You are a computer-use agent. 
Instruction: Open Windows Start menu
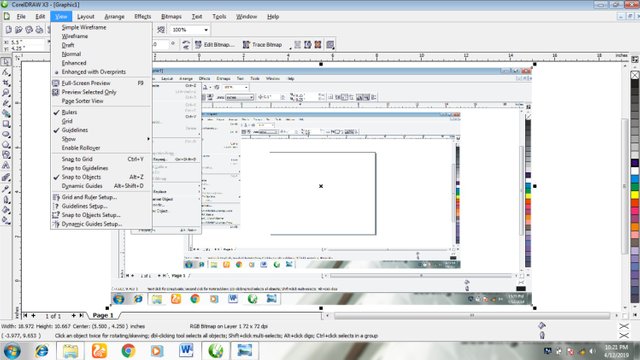click(x=12, y=351)
